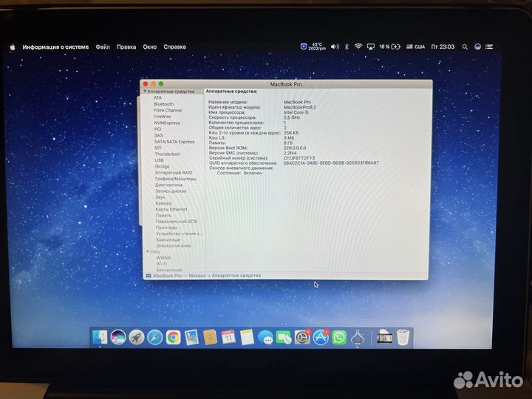Open Spotlight search magnifier

point(465,47)
